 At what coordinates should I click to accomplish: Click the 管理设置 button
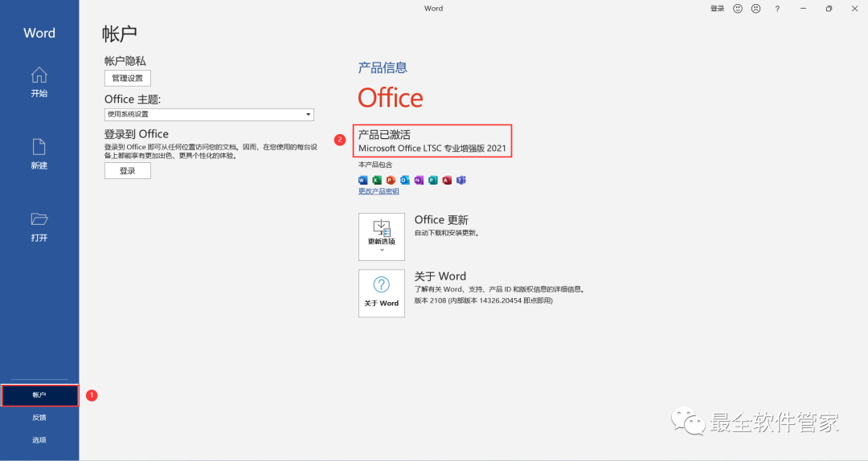point(127,78)
